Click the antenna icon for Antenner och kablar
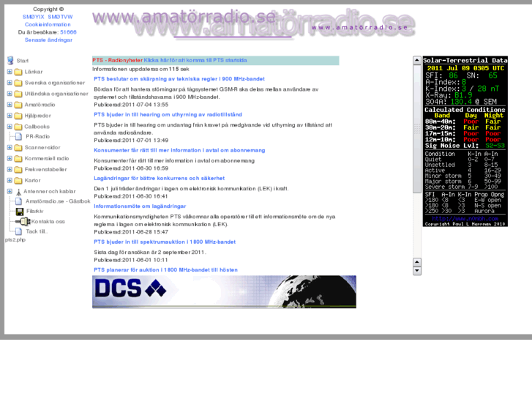This screenshot has width=532, height=399. coord(19,192)
